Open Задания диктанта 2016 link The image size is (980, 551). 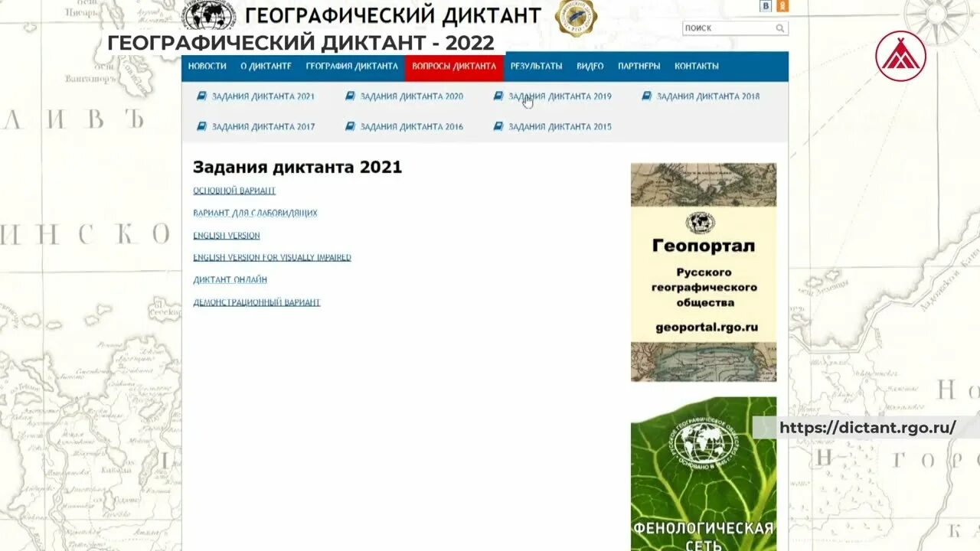click(412, 126)
